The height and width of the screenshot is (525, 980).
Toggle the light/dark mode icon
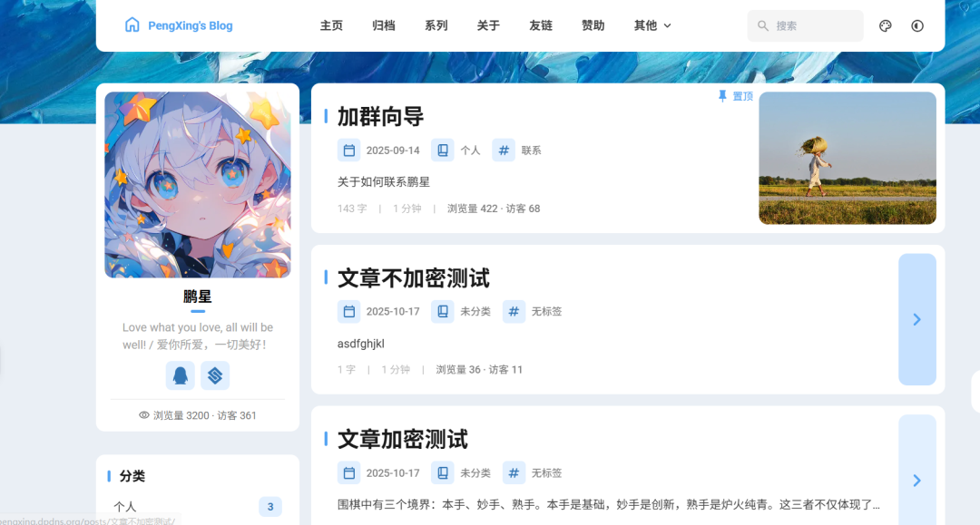[916, 25]
